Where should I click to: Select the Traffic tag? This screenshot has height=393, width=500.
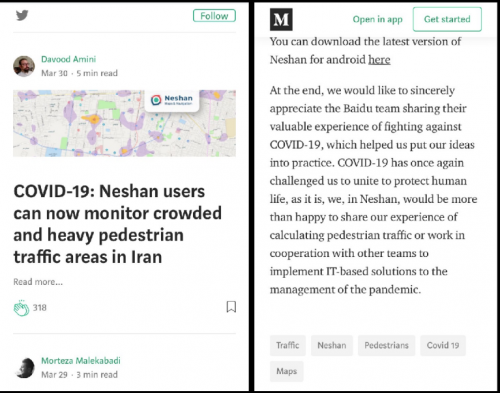coord(287,345)
